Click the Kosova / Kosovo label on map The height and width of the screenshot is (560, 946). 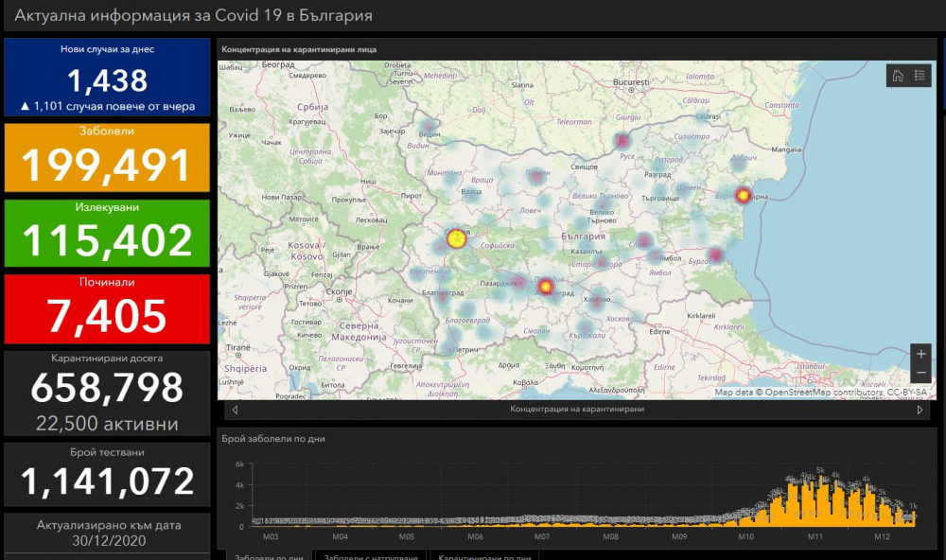pyautogui.click(x=306, y=251)
